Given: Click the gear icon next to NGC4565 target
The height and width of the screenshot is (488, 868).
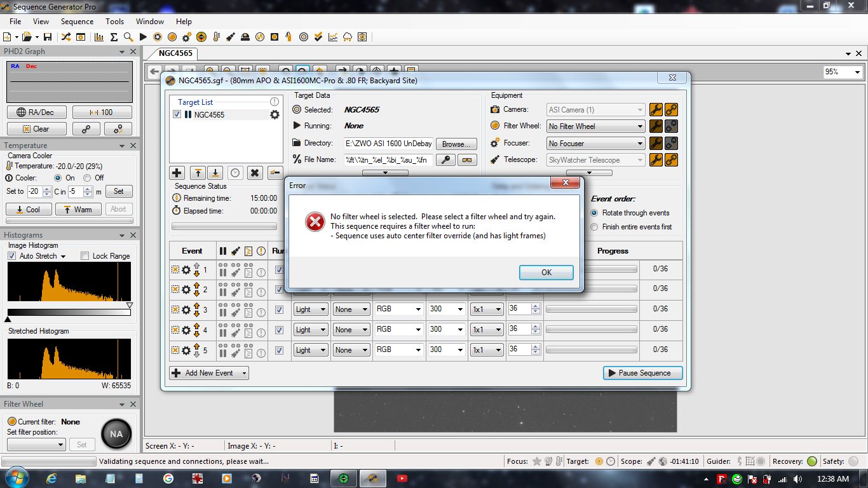Looking at the screenshot, I should pos(275,115).
